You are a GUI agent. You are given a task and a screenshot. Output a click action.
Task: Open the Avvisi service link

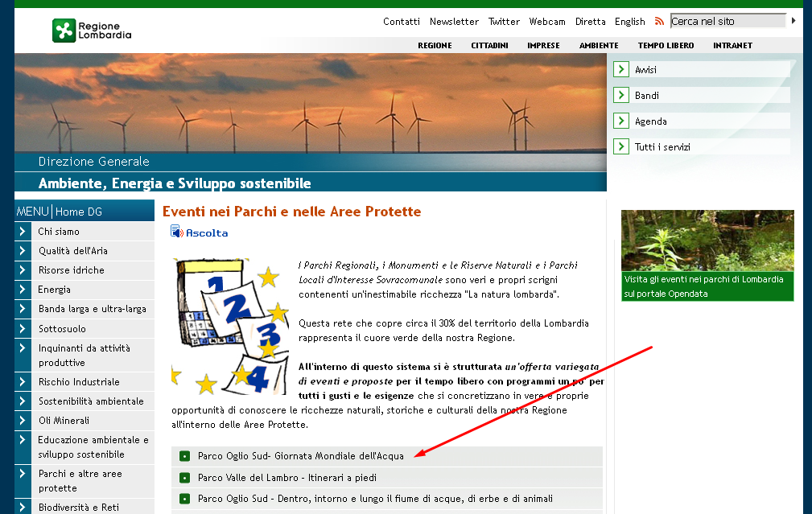pos(645,70)
